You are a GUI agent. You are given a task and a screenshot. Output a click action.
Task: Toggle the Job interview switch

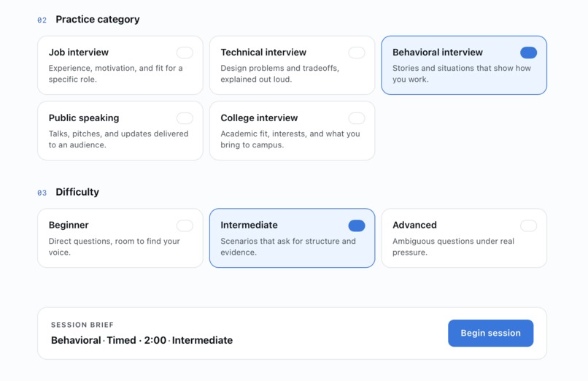point(185,53)
